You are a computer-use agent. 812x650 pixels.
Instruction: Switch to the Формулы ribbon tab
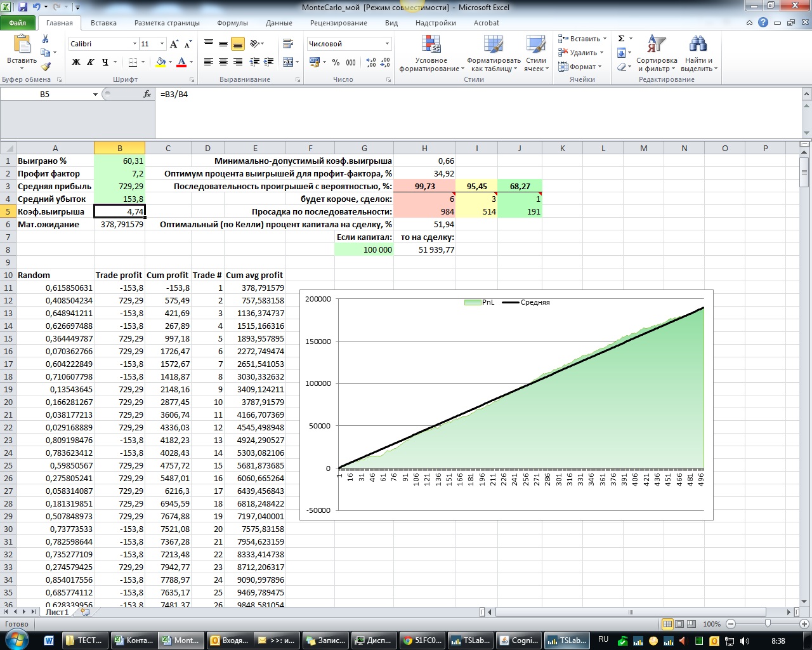pyautogui.click(x=232, y=23)
